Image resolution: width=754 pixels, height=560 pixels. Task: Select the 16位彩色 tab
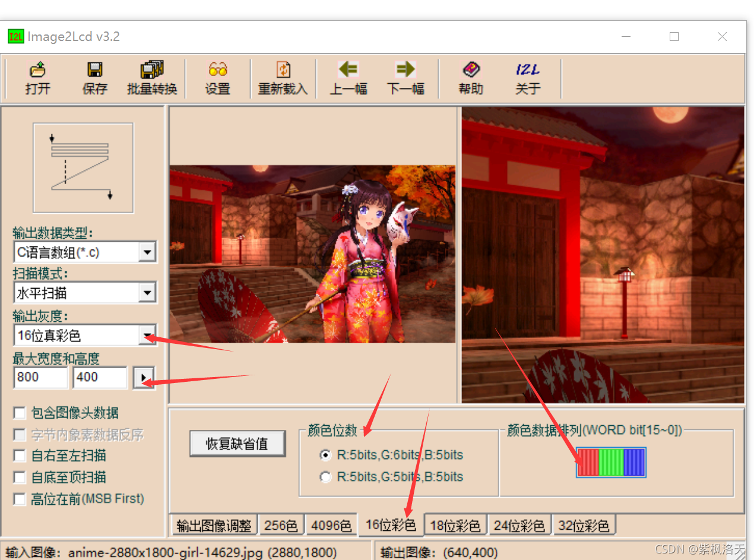click(x=391, y=525)
